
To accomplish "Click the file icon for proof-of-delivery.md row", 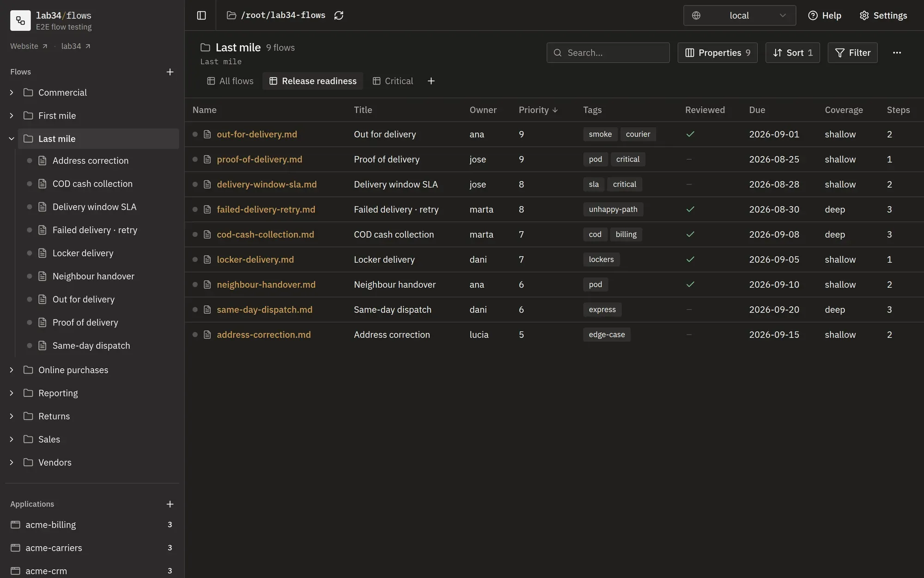I will pyautogui.click(x=207, y=159).
